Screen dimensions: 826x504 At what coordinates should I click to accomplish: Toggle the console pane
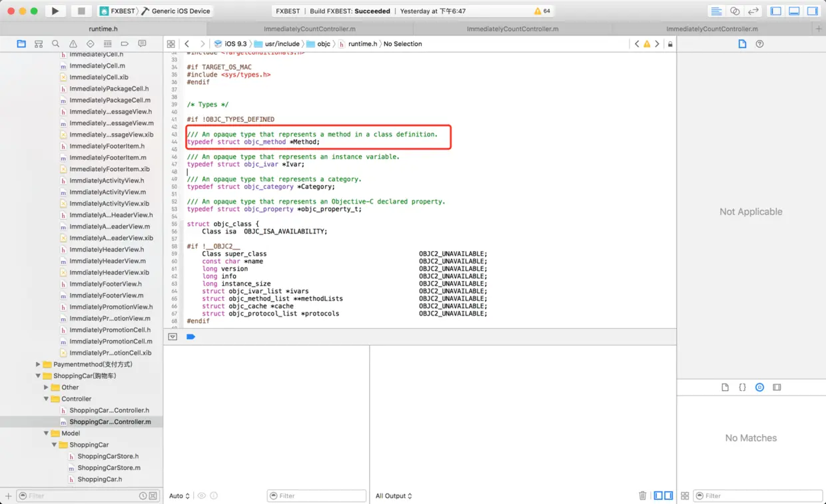pyautogui.click(x=668, y=495)
